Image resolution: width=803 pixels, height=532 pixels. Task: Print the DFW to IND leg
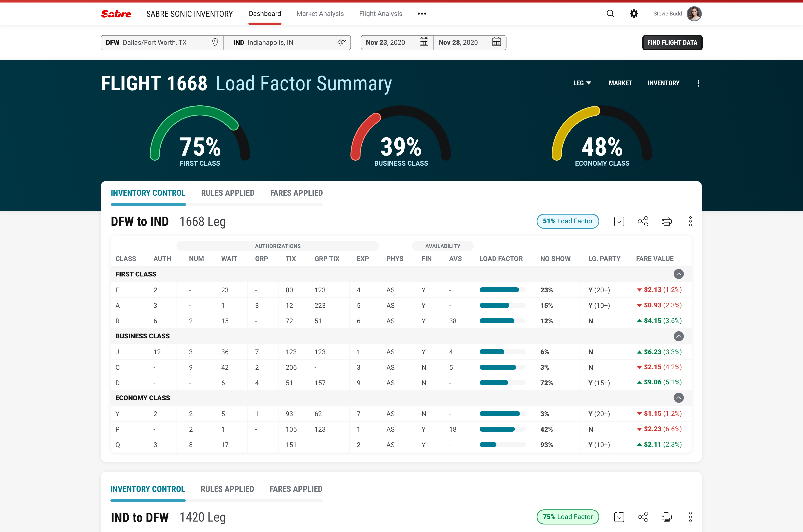click(666, 221)
